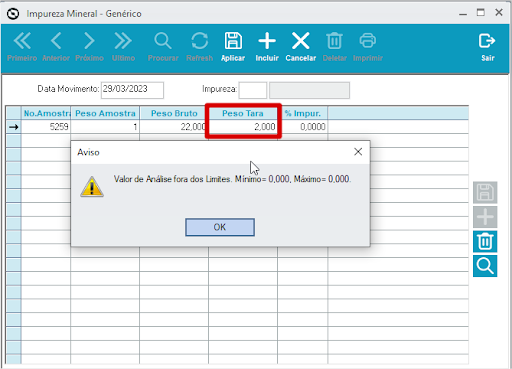The width and height of the screenshot is (512, 369).
Task: Maximize the Impureza Mineral window
Action: (481, 13)
